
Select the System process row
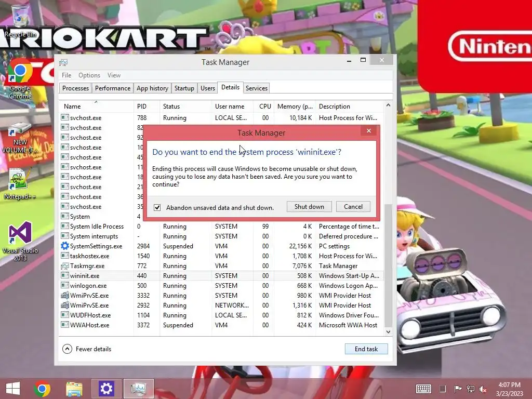(101, 217)
